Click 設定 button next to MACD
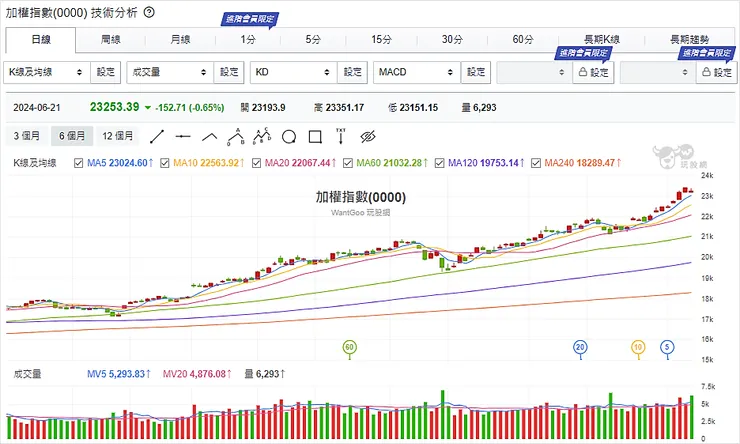The height and width of the screenshot is (444, 740). (x=476, y=73)
